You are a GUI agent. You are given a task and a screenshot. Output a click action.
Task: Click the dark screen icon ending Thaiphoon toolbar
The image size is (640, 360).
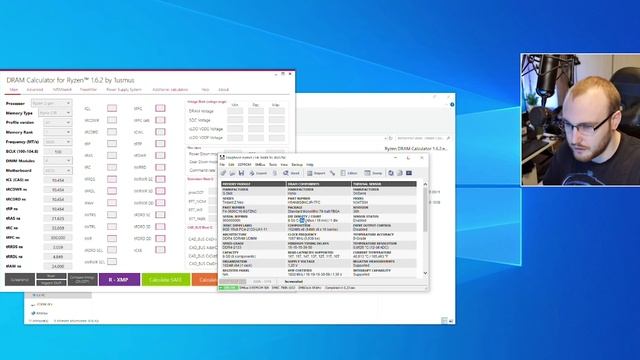(409, 173)
